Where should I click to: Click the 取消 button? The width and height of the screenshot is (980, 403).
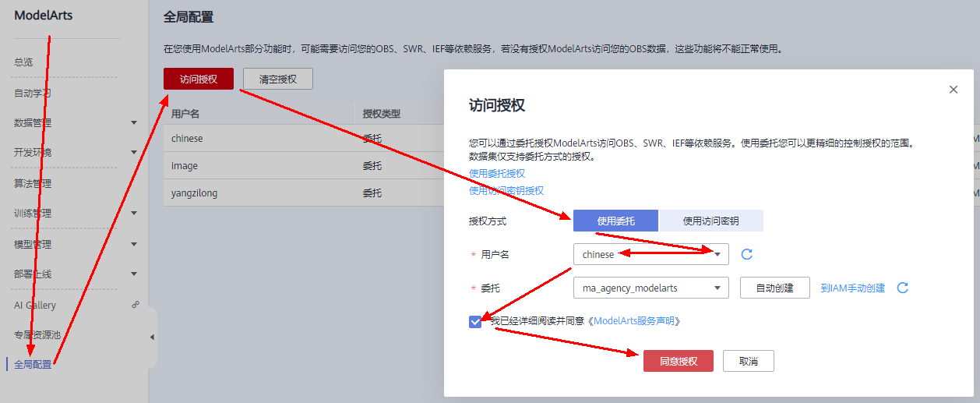click(x=749, y=361)
